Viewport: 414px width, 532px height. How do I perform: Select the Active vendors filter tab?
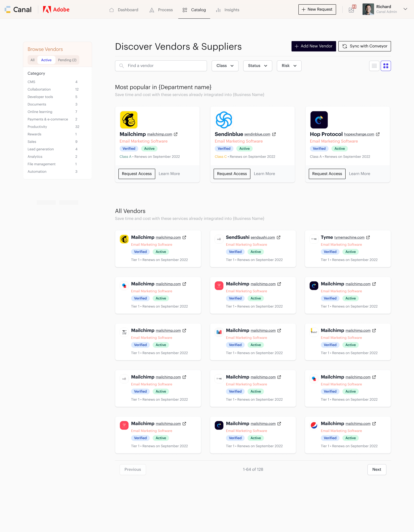pyautogui.click(x=46, y=60)
